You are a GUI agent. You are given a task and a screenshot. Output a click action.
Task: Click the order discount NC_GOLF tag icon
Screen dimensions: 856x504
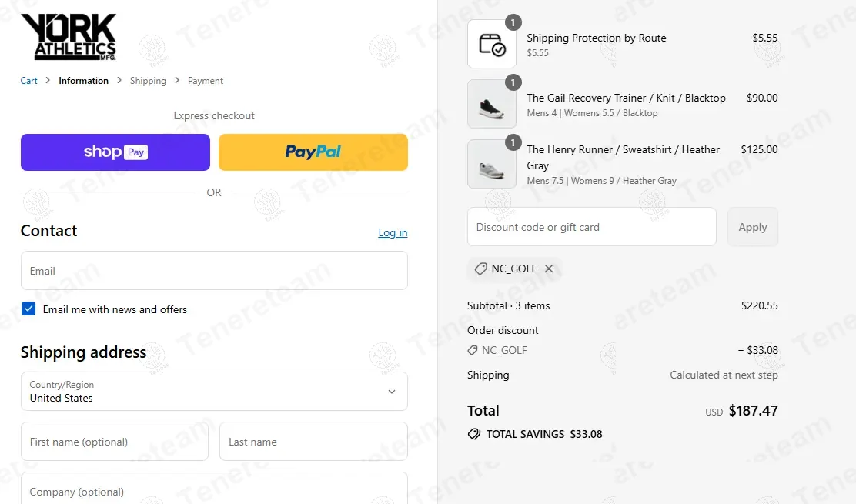[x=472, y=350]
